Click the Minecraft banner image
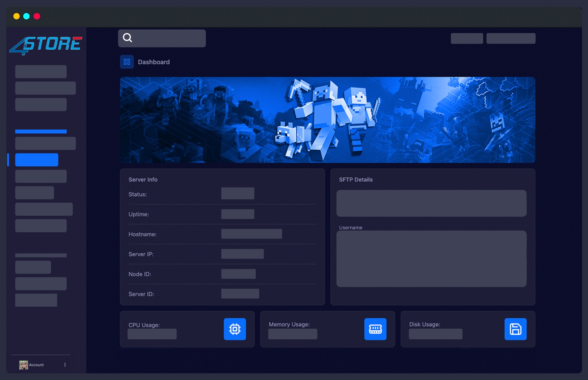 327,120
